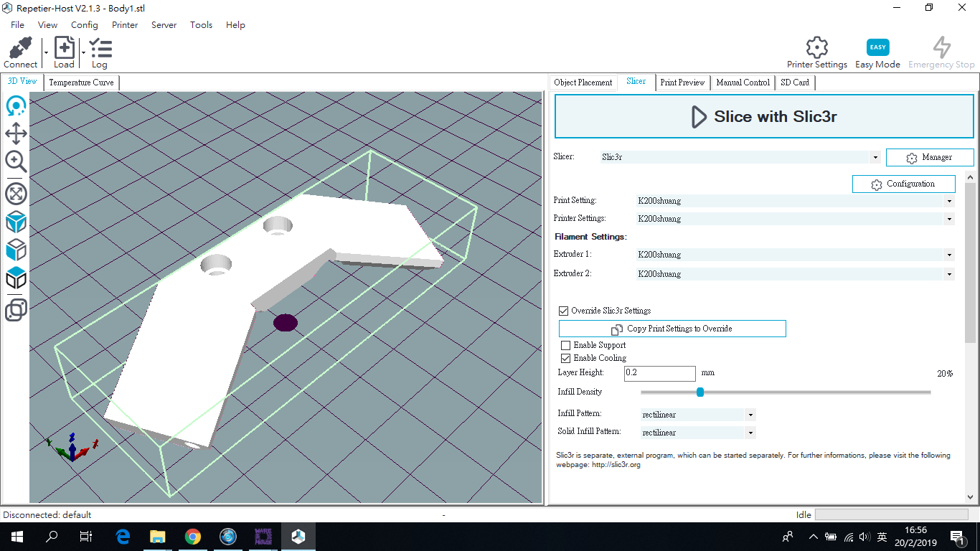Screen dimensions: 980x551
Task: Open the notification center icon
Action: click(x=958, y=537)
